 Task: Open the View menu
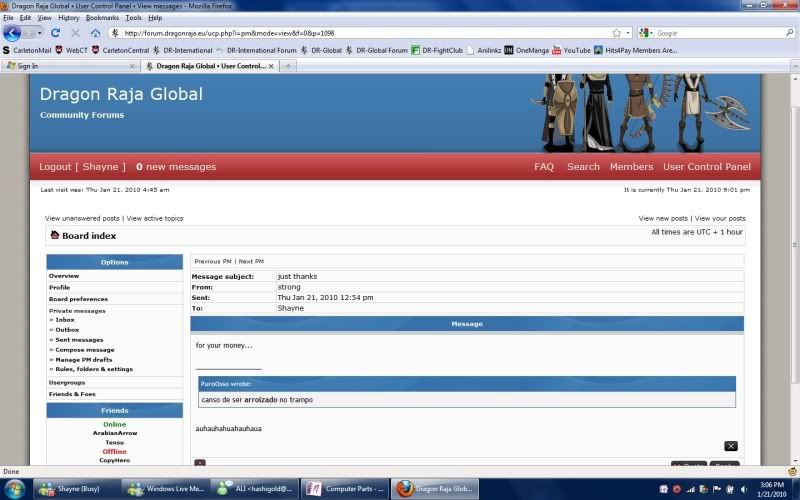coord(44,17)
